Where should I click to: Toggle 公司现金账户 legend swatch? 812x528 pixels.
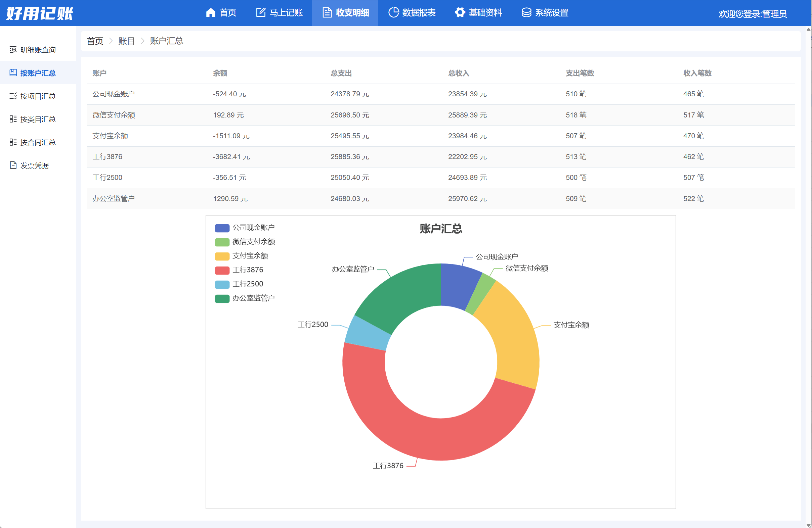pyautogui.click(x=222, y=228)
